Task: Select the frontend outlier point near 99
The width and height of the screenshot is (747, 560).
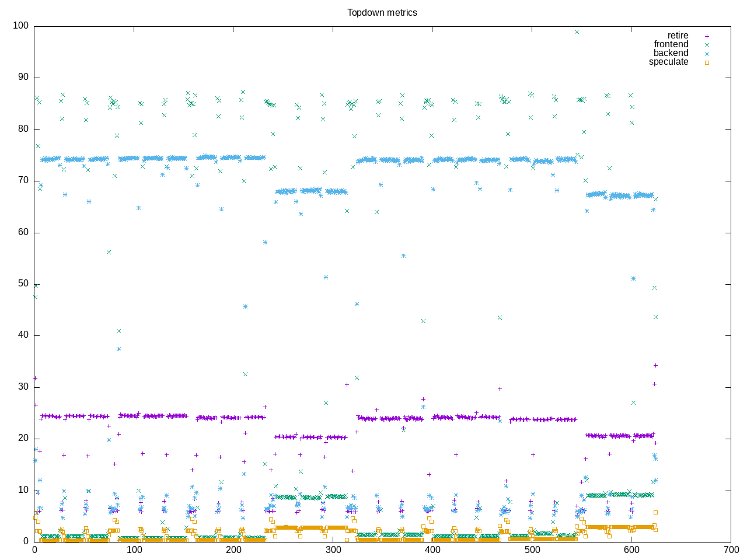Action: (577, 32)
